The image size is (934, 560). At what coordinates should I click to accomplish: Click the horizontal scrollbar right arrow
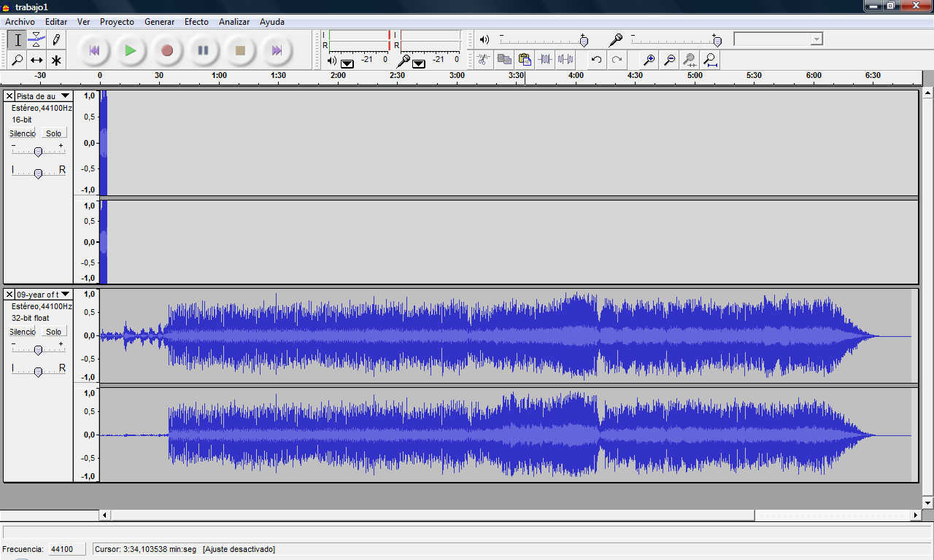tap(916, 516)
